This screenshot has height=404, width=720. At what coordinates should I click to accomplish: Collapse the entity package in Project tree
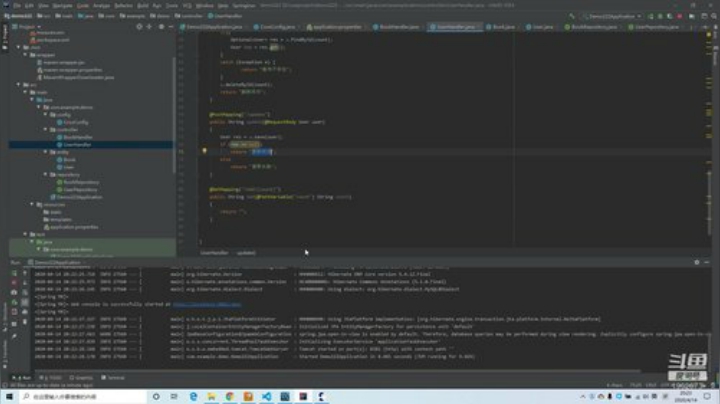pos(45,152)
